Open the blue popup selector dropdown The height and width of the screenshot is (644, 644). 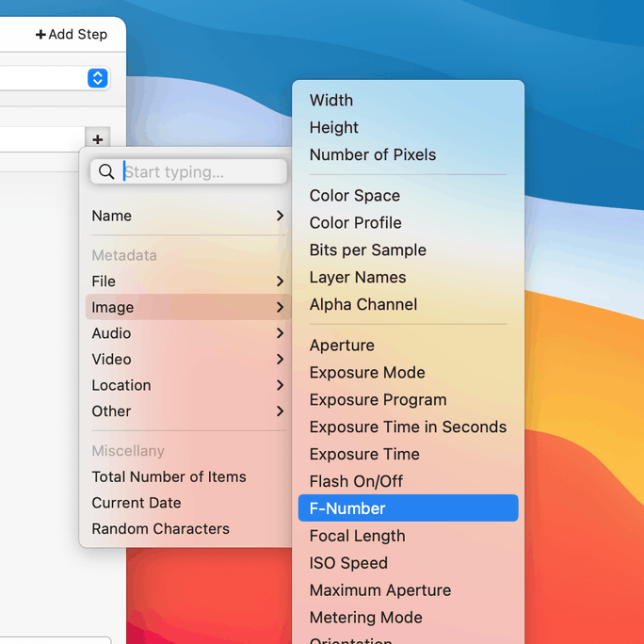tap(97, 78)
